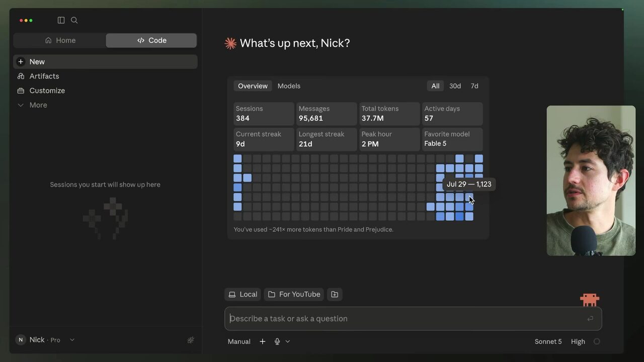Click the For YouTube folder button
644x362 pixels.
click(294, 294)
